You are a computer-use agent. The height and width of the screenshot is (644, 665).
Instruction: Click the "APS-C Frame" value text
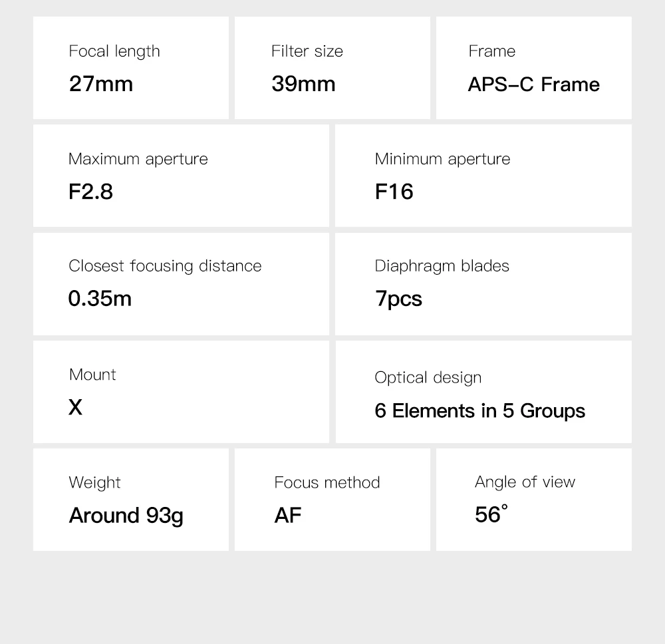[x=533, y=84]
